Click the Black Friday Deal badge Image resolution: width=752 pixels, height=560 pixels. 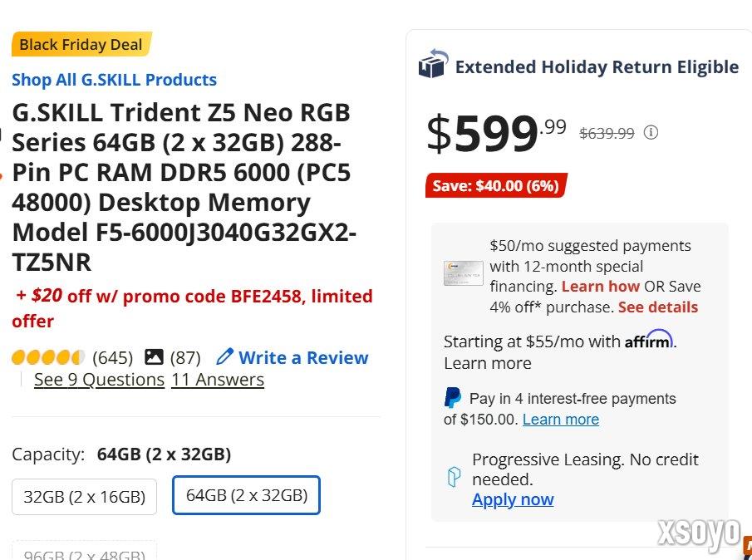click(x=81, y=45)
